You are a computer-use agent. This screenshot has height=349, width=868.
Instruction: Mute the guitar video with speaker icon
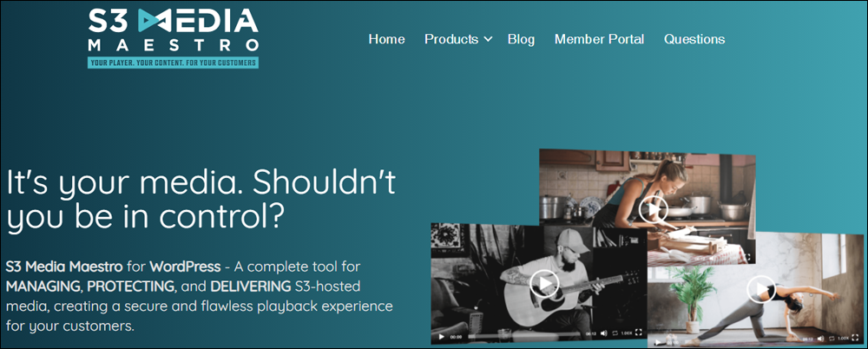coord(603,333)
